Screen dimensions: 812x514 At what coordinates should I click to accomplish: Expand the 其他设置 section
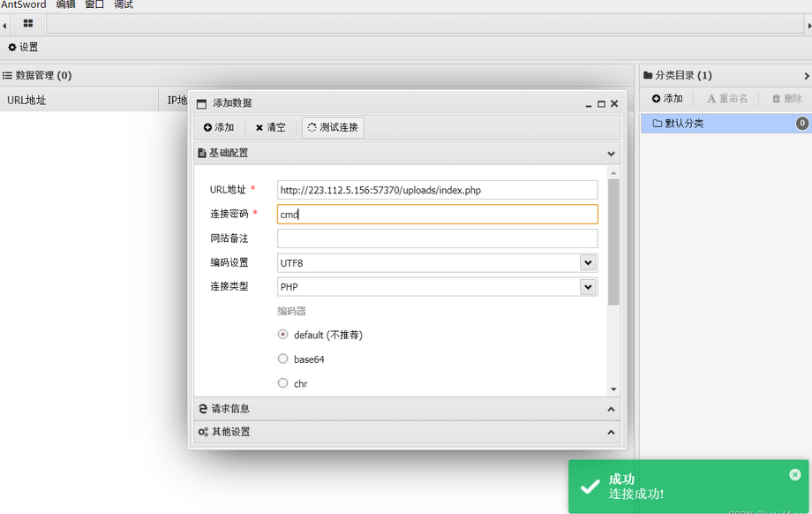click(x=407, y=432)
